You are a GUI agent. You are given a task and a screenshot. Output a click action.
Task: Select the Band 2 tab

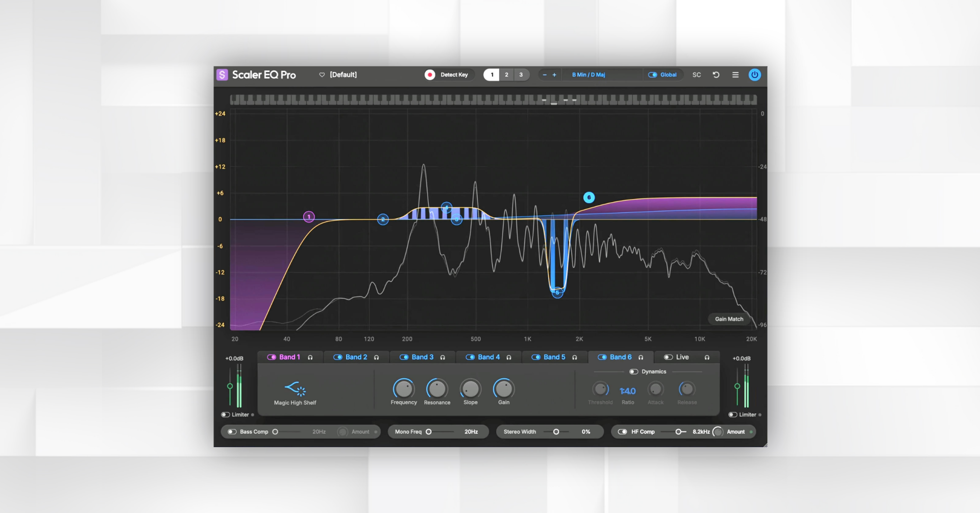356,357
